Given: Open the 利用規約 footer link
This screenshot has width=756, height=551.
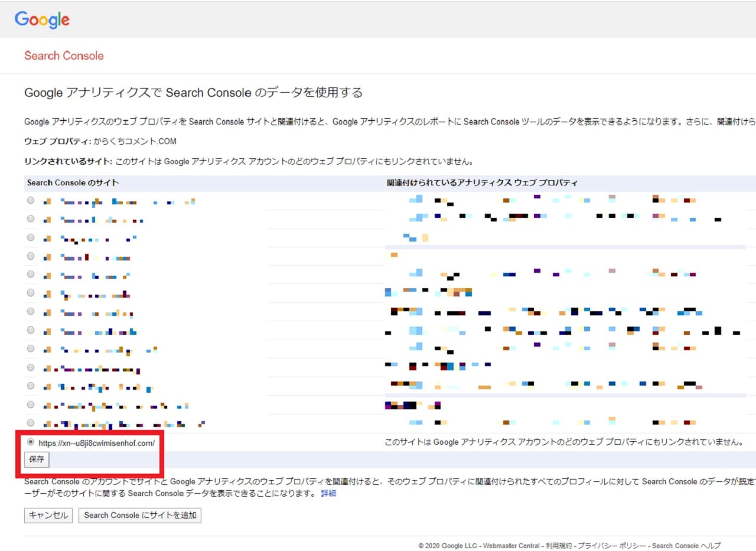Looking at the screenshot, I should pos(558,546).
